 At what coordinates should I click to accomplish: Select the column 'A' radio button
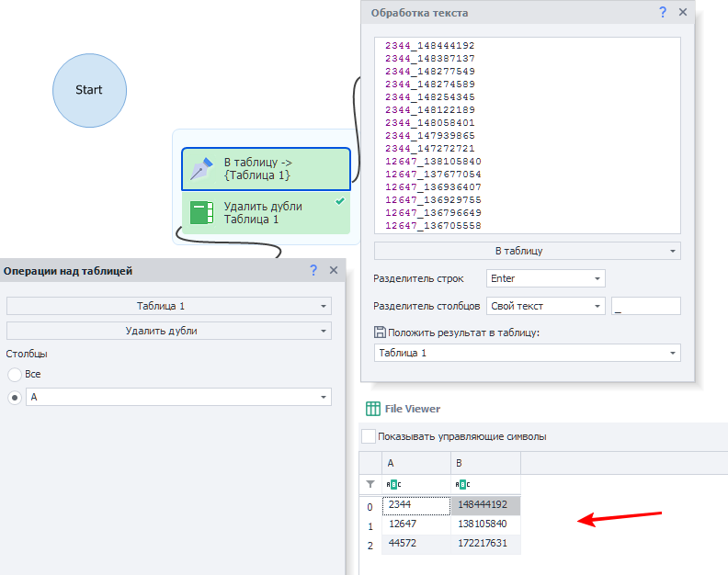[15, 397]
